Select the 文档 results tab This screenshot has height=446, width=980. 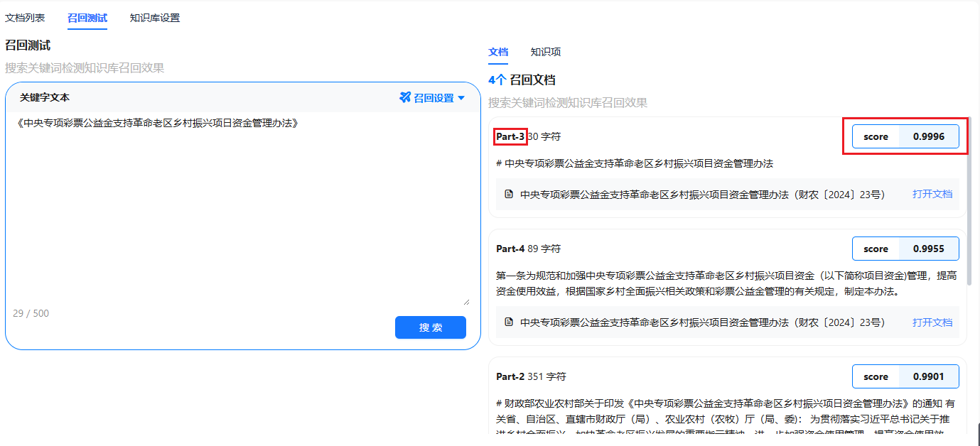click(x=498, y=52)
